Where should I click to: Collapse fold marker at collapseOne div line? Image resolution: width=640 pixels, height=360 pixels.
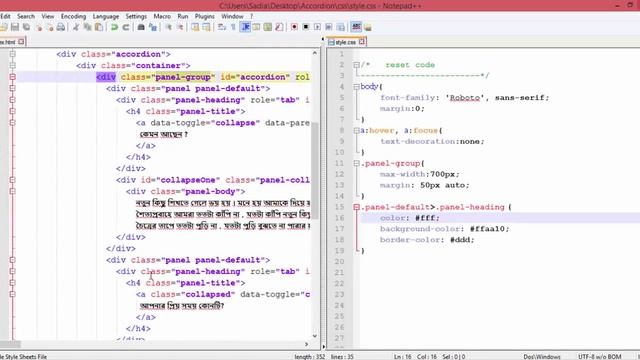[13, 180]
